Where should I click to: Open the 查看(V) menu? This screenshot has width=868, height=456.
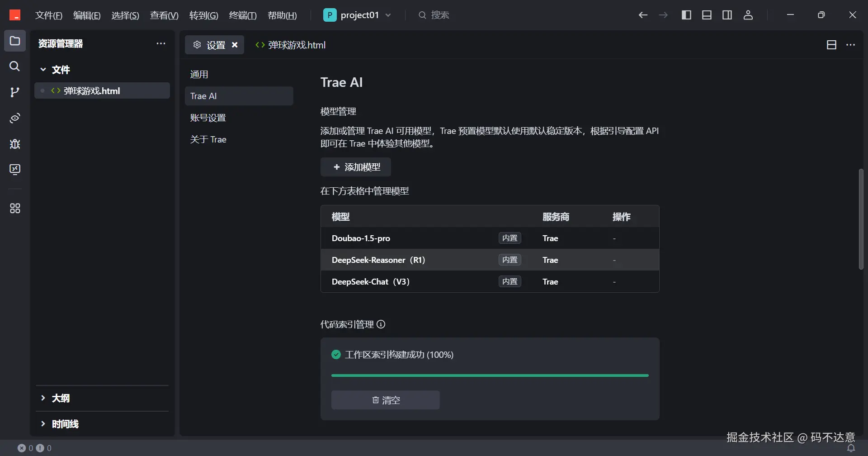[164, 15]
